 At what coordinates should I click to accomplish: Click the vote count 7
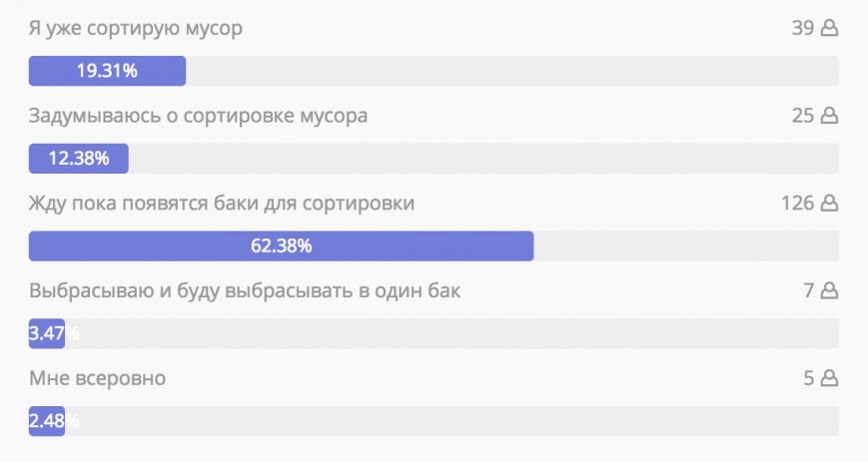809,290
